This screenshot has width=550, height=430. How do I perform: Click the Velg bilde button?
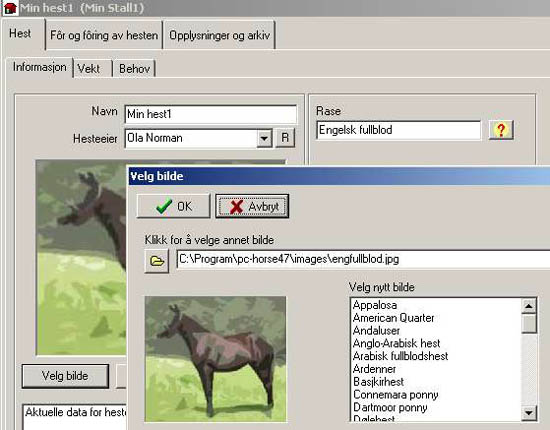(65, 376)
